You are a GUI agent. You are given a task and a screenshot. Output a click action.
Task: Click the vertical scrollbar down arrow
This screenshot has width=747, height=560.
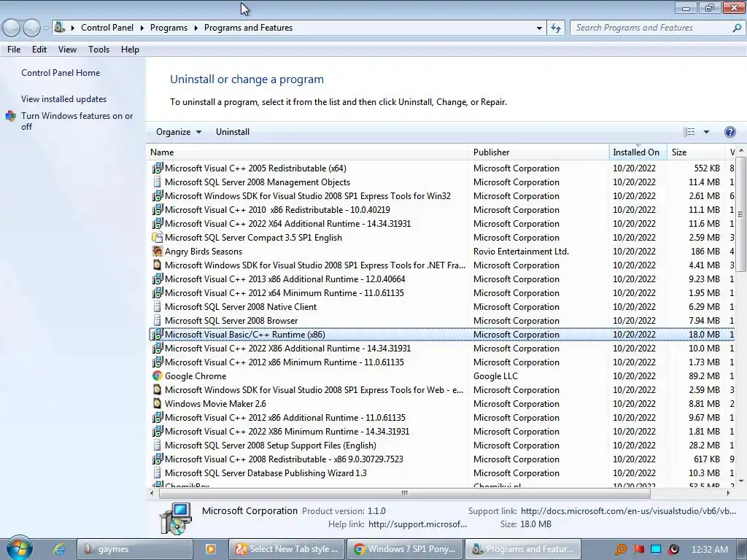click(x=740, y=481)
